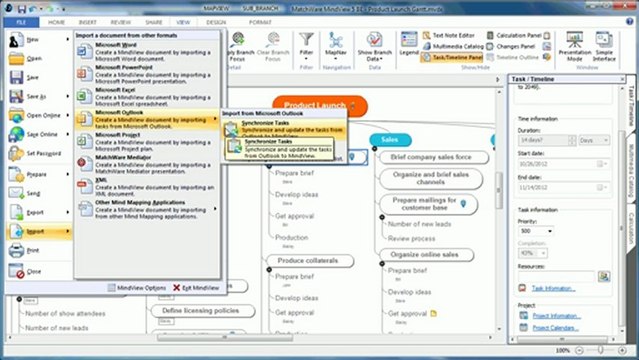Screen dimensions: 639x360
Task: Click the Import menu item
Action: [39, 231]
